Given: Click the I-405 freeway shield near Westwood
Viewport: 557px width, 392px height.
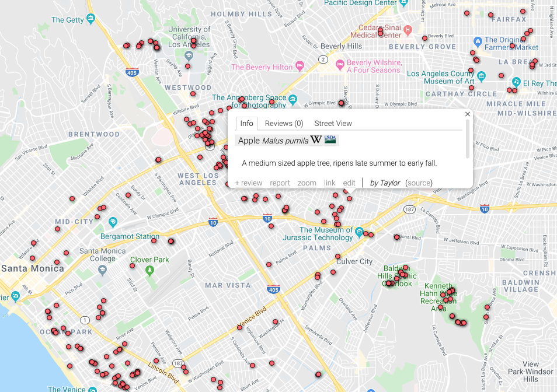Looking at the screenshot, I should (x=132, y=72).
